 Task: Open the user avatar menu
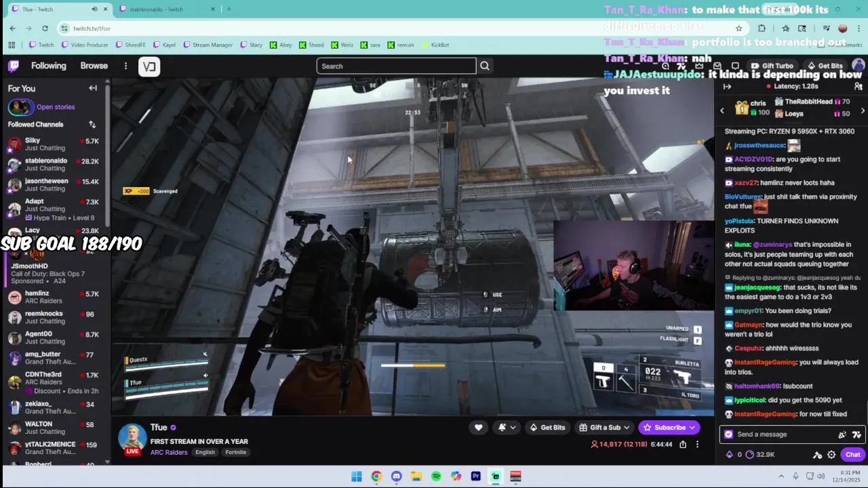(858, 66)
